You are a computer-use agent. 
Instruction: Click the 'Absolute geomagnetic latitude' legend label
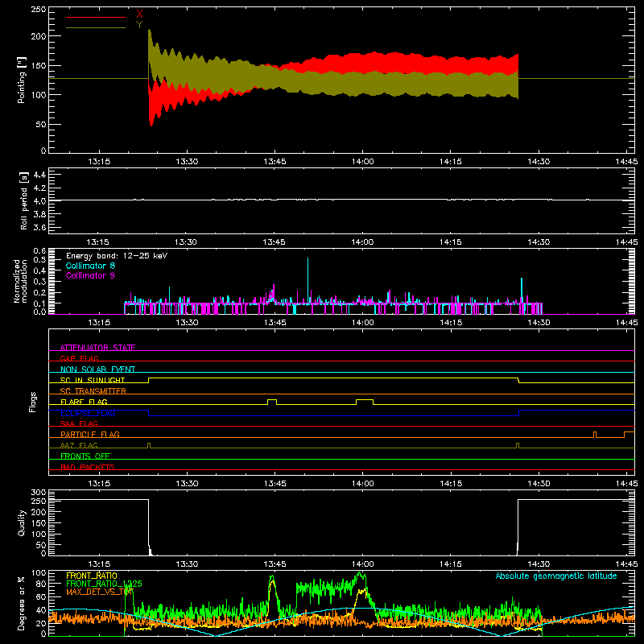[x=556, y=576]
